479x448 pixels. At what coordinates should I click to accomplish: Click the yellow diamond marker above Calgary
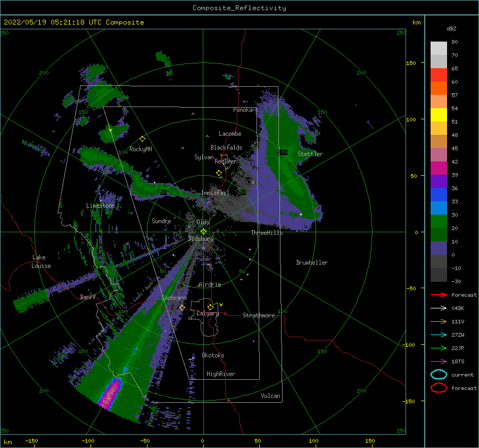[210, 307]
